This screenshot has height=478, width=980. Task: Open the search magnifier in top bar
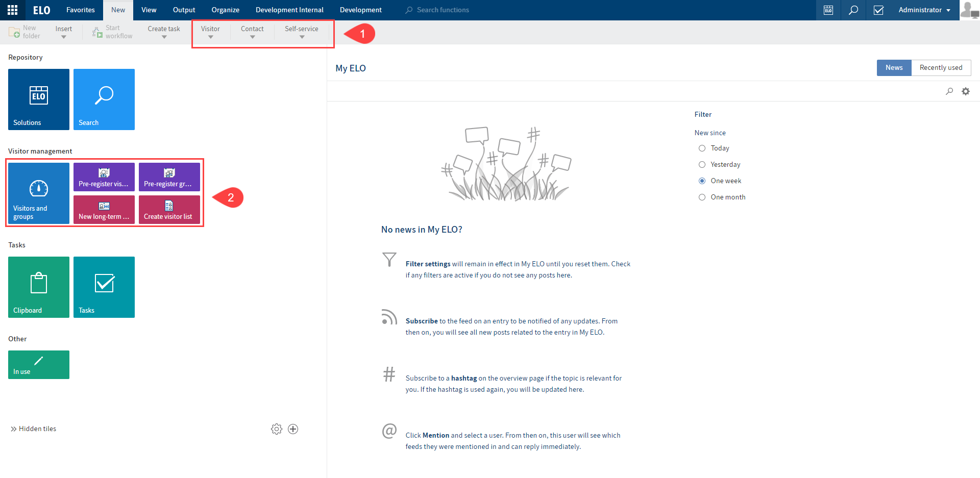853,10
